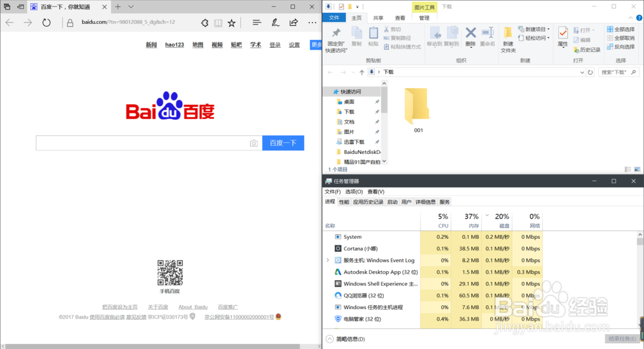Viewport: 644px width, 349px height.
Task: Open the 地图 (map) link on Baidu
Action: [x=198, y=45]
